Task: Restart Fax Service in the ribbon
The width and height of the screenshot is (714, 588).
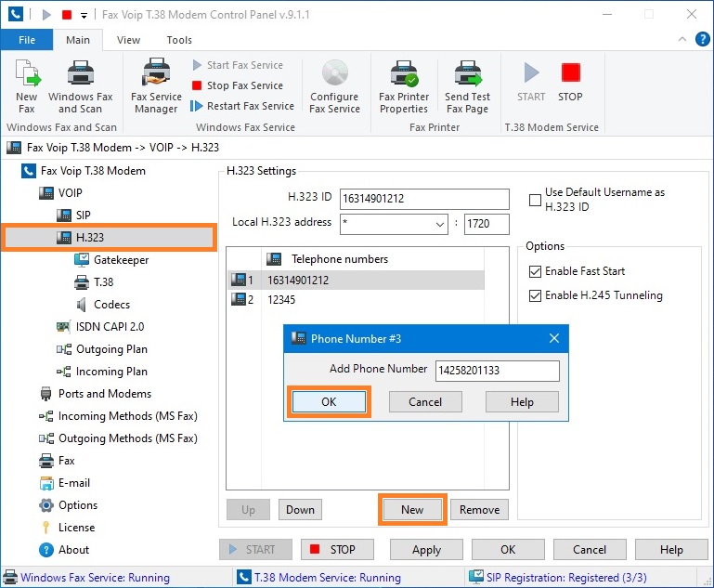Action: pos(242,106)
